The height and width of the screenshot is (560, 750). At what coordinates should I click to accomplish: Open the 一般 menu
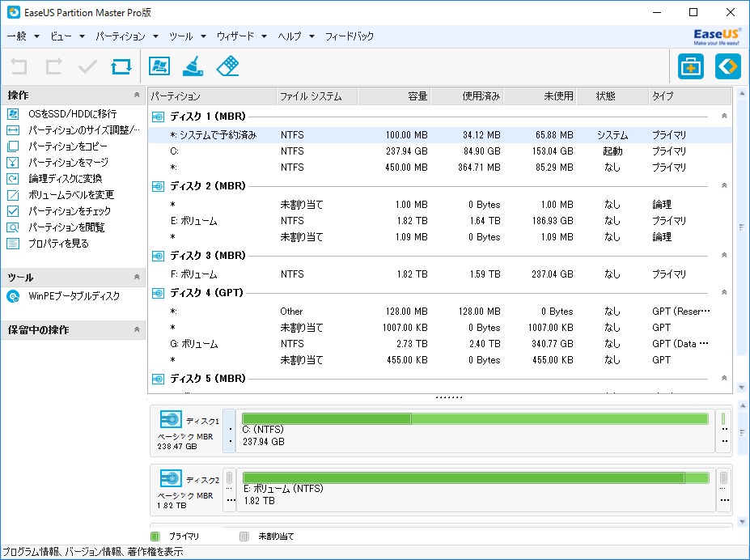[x=23, y=36]
